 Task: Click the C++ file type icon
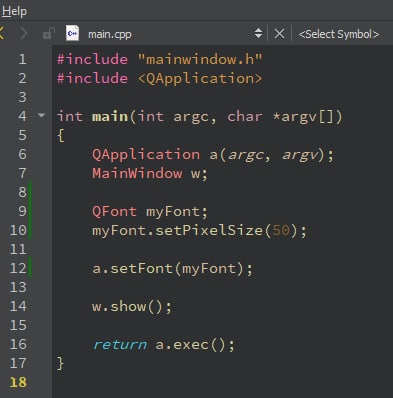72,33
